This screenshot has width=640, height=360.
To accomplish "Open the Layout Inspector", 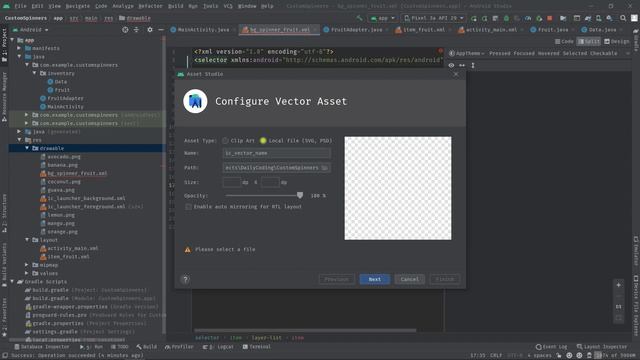I will tap(602, 347).
